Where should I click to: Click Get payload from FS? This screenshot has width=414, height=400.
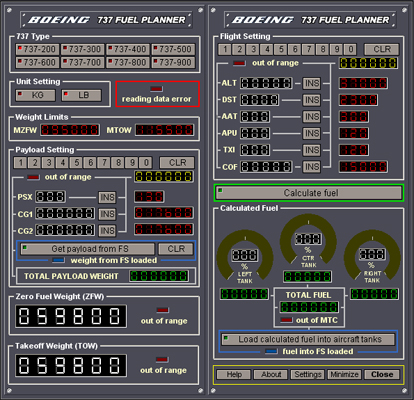88,249
